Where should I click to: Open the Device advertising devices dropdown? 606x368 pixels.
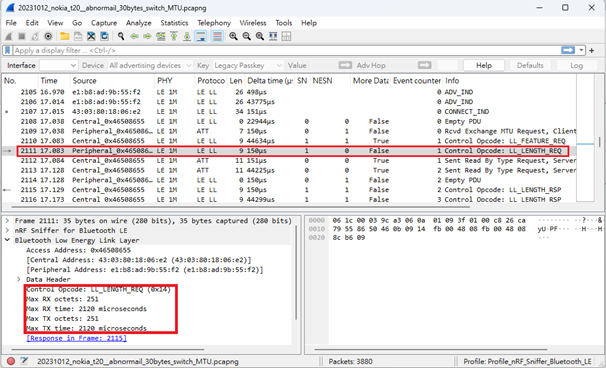tap(150, 65)
